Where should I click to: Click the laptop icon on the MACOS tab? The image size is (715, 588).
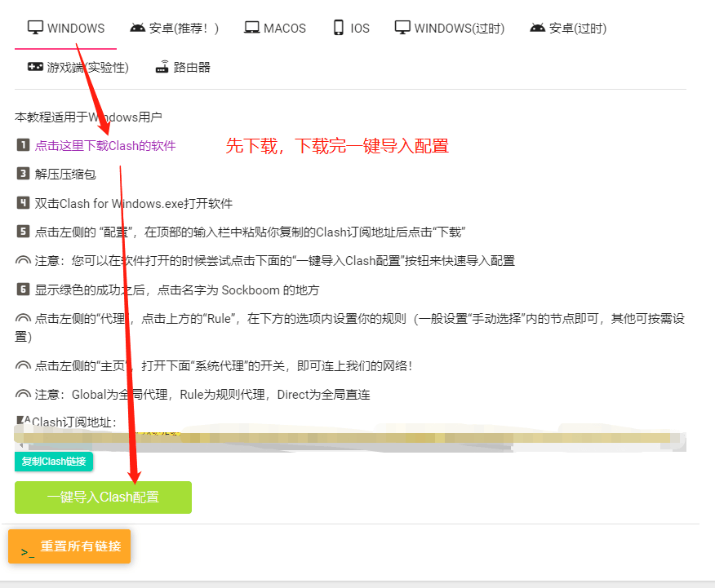tap(251, 28)
